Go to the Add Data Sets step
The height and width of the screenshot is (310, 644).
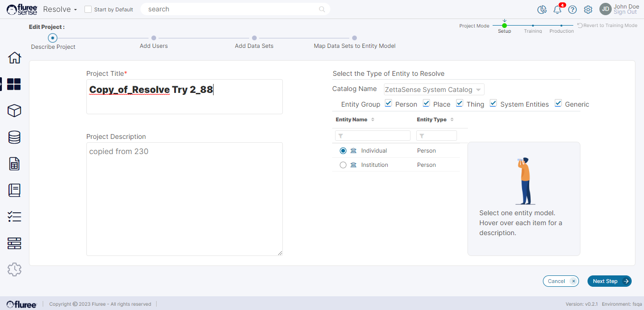(254, 38)
